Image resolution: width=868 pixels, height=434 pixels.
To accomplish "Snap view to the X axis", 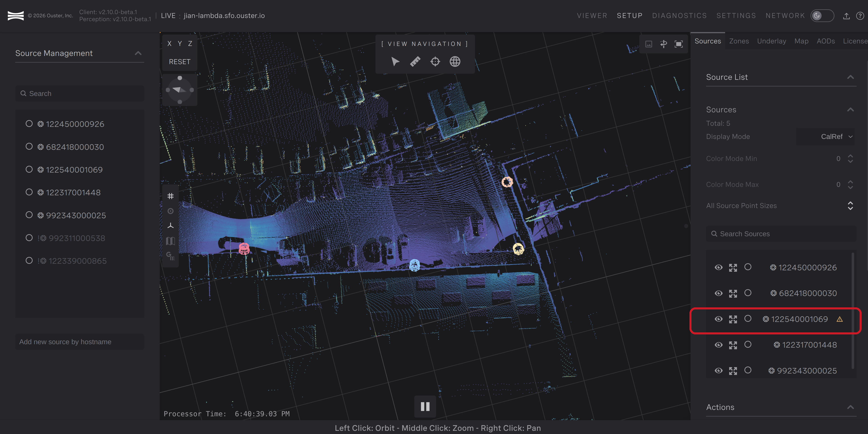I will coord(169,43).
